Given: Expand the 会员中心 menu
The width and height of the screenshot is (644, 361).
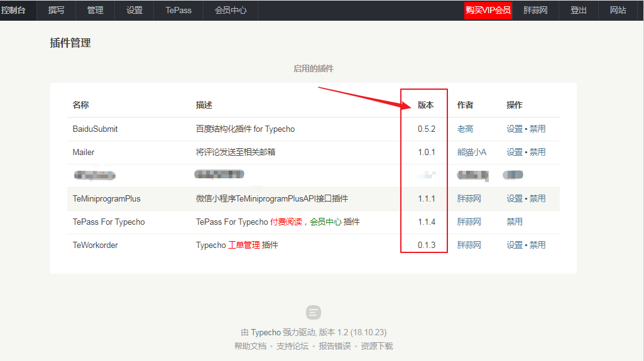Looking at the screenshot, I should coord(231,10).
